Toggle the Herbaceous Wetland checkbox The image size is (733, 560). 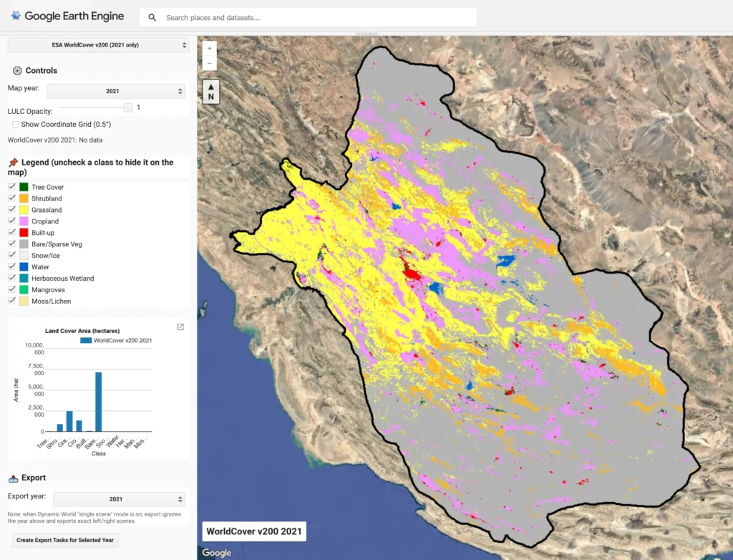pyautogui.click(x=12, y=278)
